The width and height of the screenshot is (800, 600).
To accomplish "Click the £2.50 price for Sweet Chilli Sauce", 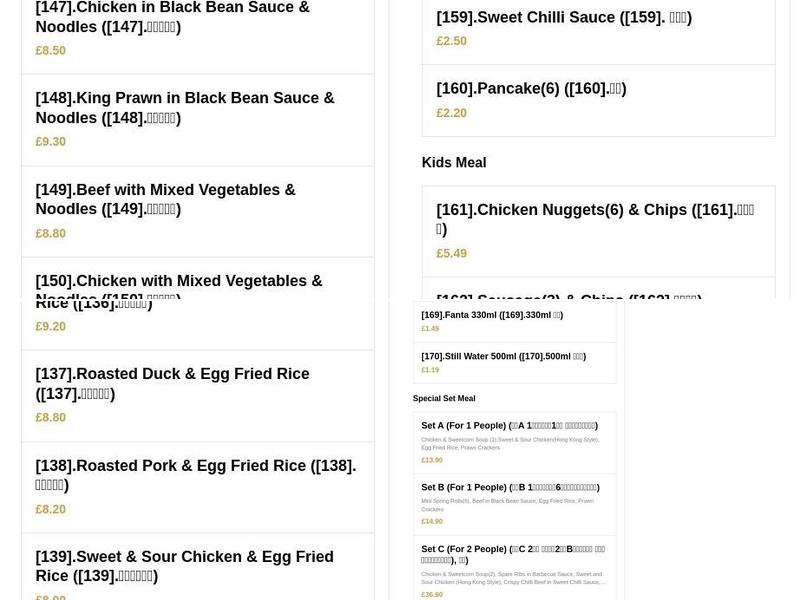I will point(451,41).
